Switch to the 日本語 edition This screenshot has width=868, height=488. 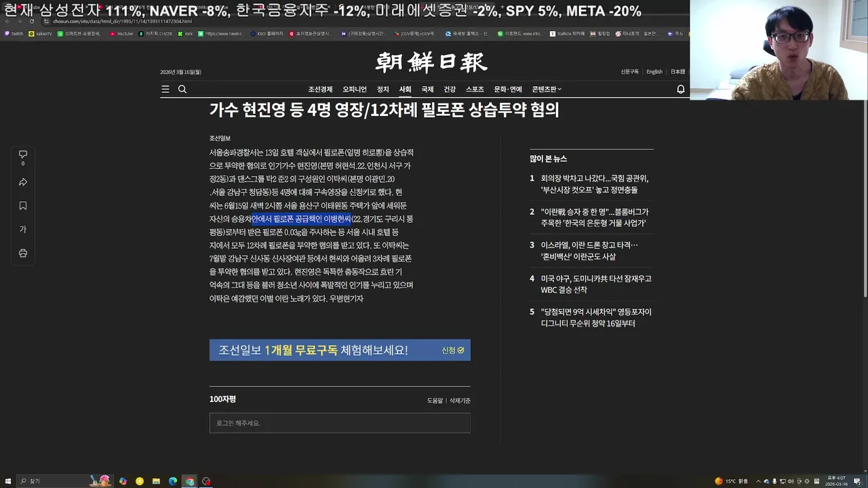tap(678, 72)
